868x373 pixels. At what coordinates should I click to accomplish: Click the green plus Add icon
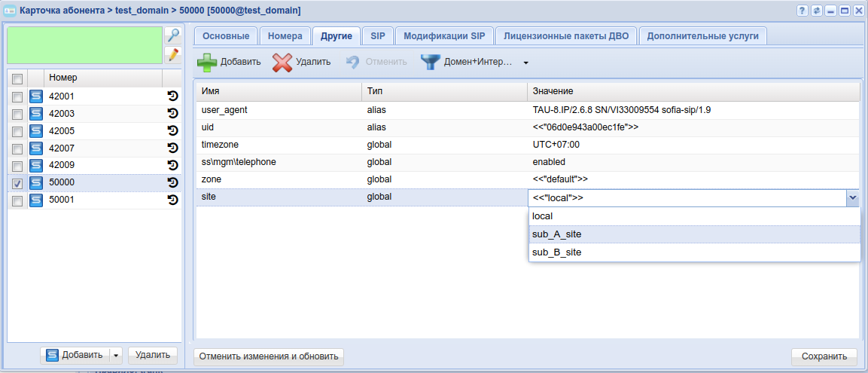[207, 62]
